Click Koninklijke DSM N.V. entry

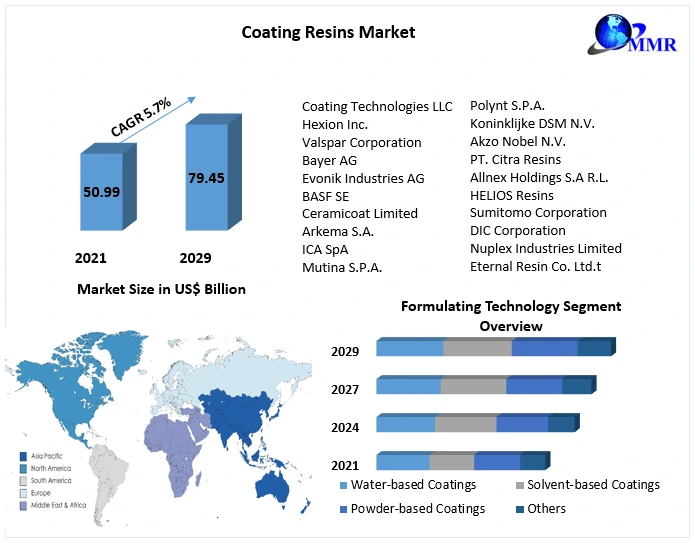click(x=532, y=123)
